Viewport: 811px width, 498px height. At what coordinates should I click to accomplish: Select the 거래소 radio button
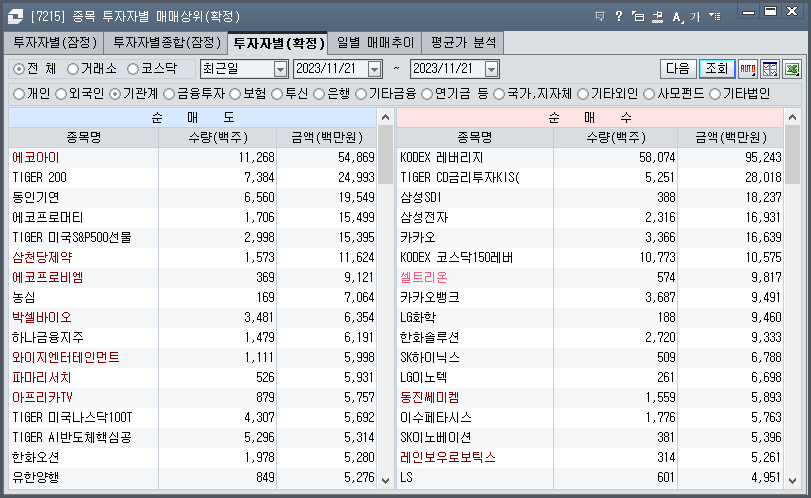[x=73, y=69]
